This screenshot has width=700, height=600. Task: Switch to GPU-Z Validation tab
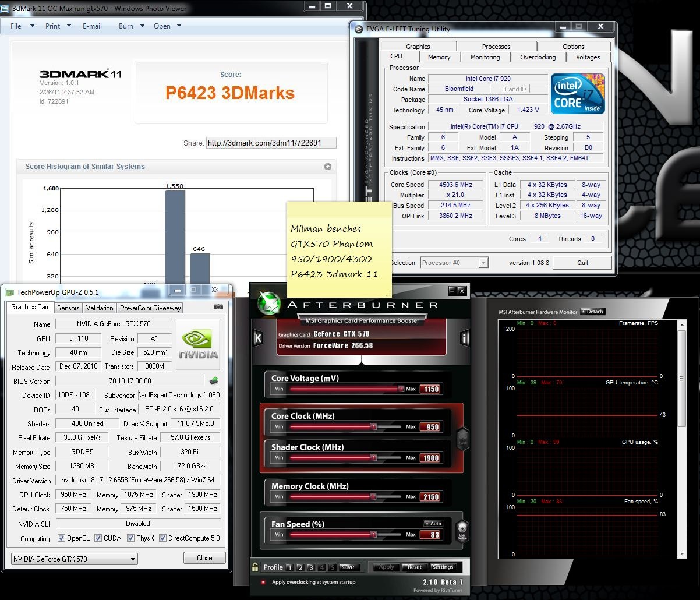(100, 308)
